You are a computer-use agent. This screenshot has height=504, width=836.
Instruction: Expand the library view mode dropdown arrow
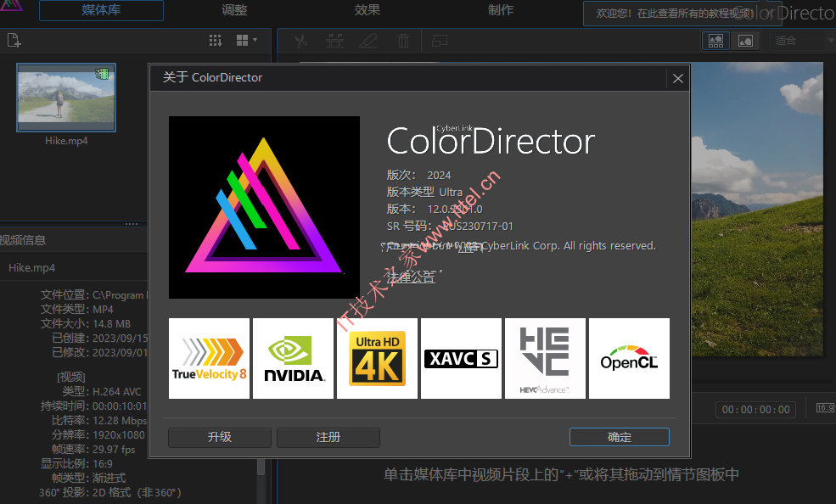tap(255, 40)
